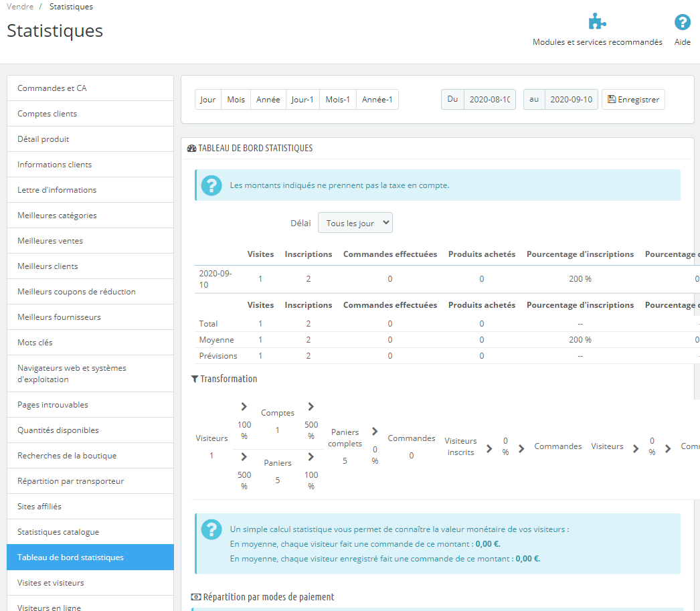The width and height of the screenshot is (700, 611).
Task: Click the Statistiques breadcrumb
Action: (71, 7)
